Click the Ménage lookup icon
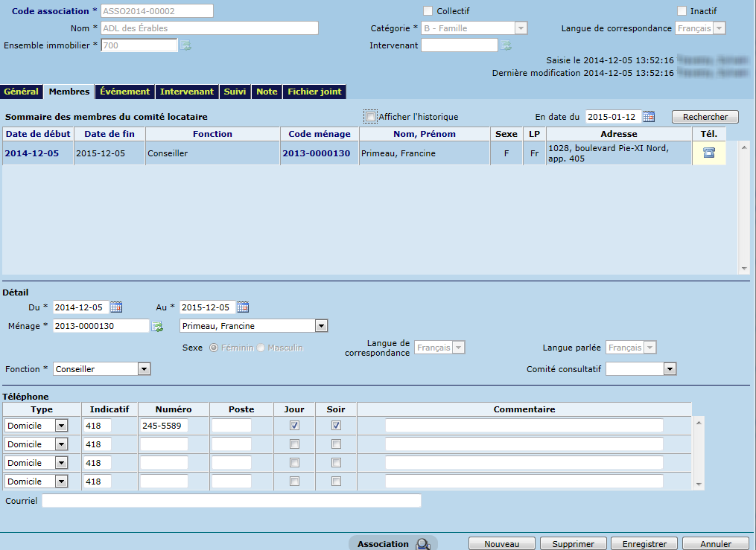The image size is (756, 550). 157,326
